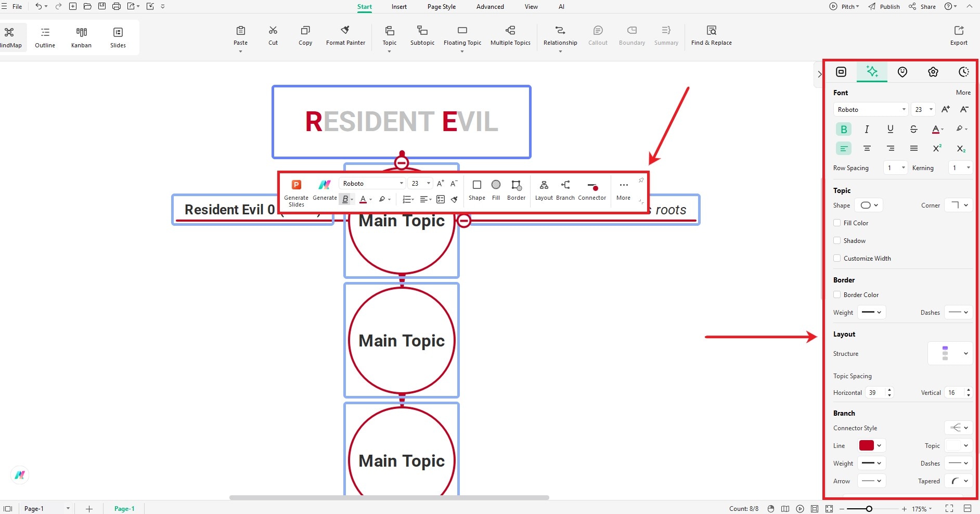Click the AI Generate icon in floating toolbar
The height and width of the screenshot is (514, 980).
(x=325, y=185)
